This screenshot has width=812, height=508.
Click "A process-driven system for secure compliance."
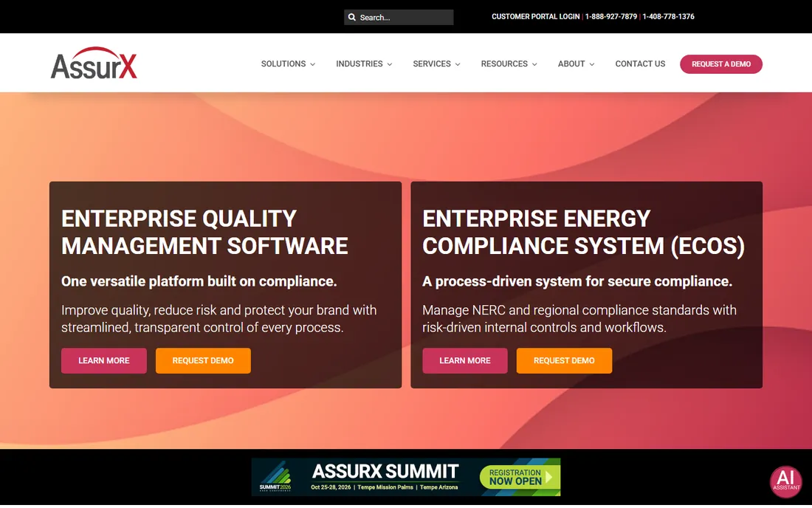tap(577, 281)
